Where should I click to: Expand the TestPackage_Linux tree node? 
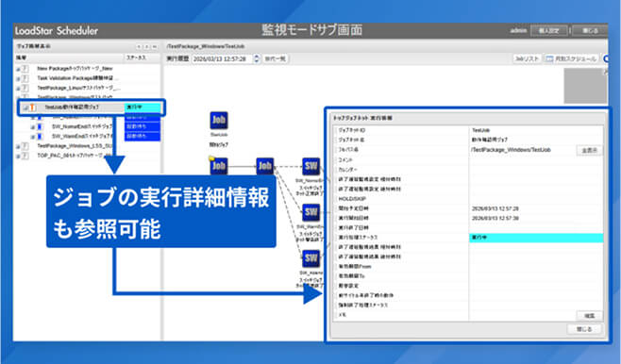18,89
